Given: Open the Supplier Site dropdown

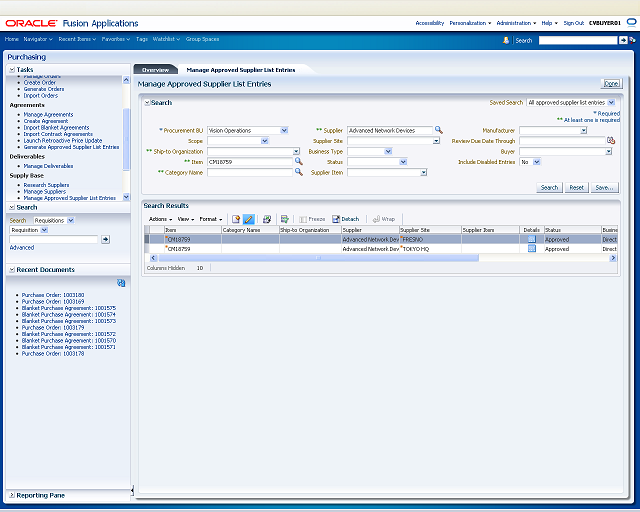Looking at the screenshot, I should click(436, 141).
